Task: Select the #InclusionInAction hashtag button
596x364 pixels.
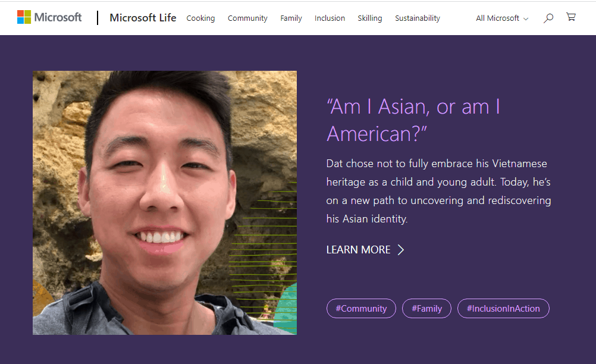Action: tap(503, 308)
